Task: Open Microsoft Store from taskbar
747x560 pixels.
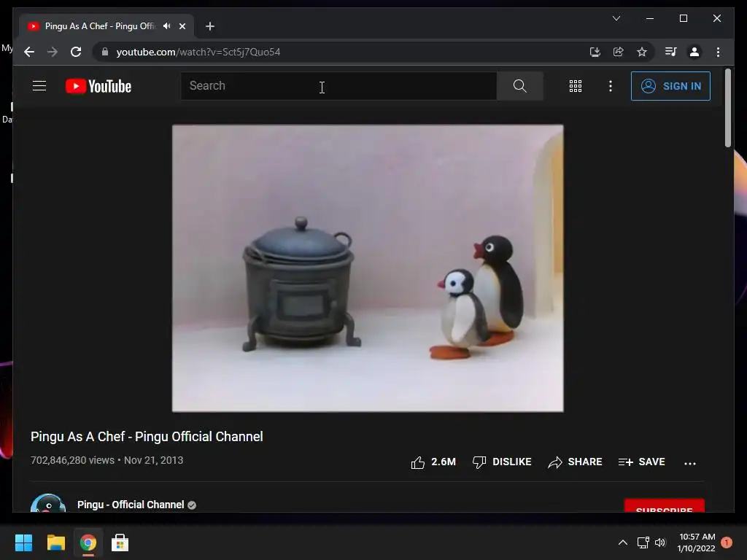Action: pyautogui.click(x=120, y=542)
